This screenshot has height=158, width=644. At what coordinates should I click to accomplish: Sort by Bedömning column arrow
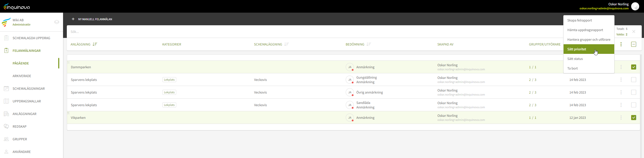tap(369, 44)
